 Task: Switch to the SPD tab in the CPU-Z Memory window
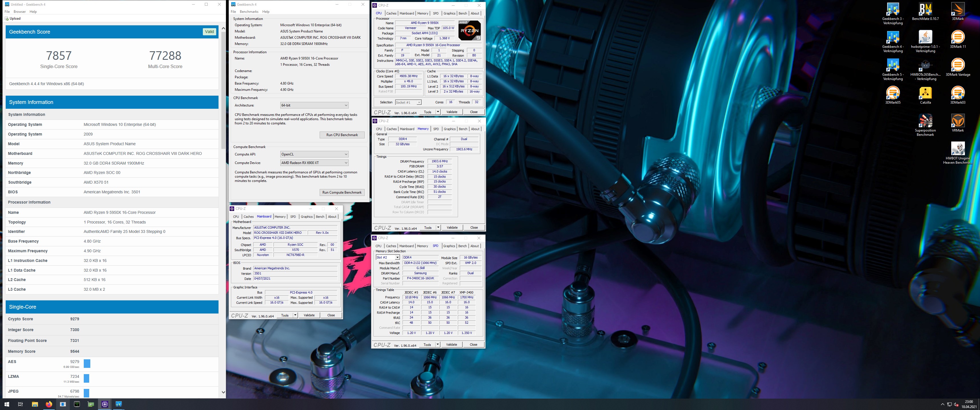(436, 129)
